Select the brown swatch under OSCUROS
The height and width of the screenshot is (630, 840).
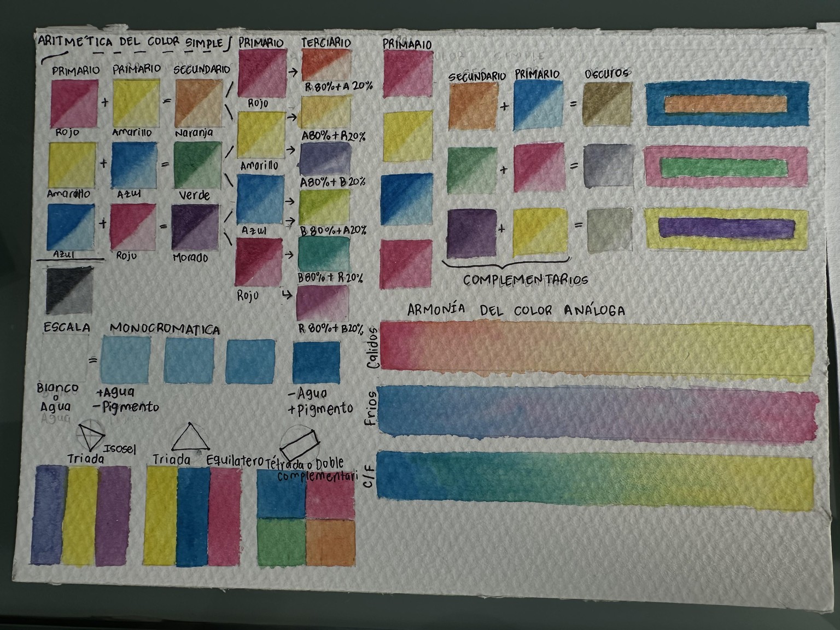point(606,106)
